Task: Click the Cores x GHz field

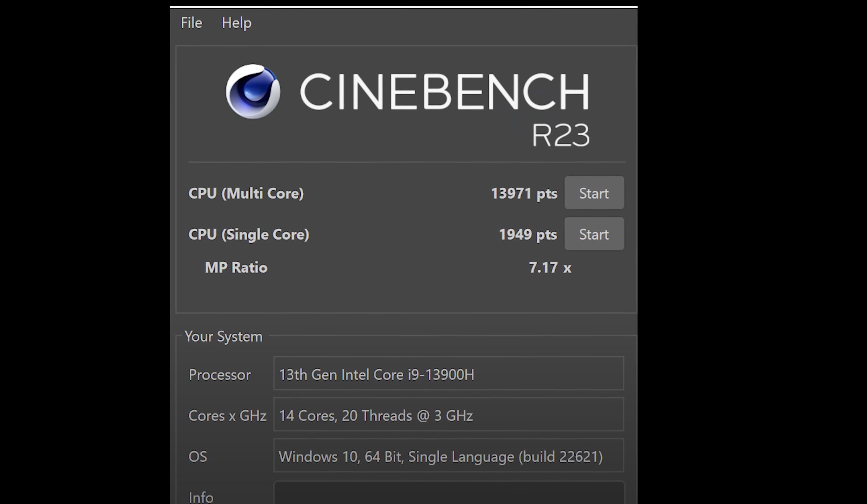Action: point(448,414)
